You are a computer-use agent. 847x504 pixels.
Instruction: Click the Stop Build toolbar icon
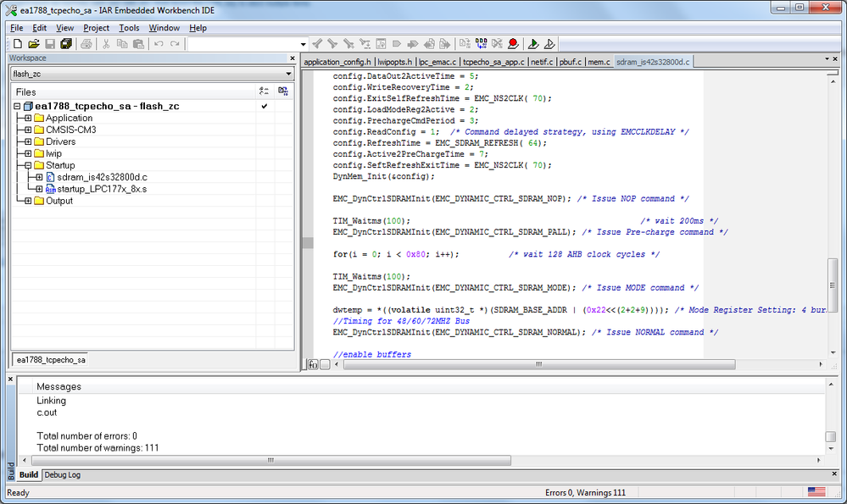tap(497, 44)
